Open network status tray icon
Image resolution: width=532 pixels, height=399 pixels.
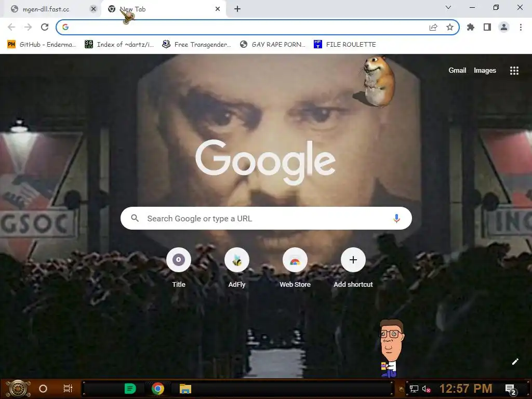[x=414, y=389]
